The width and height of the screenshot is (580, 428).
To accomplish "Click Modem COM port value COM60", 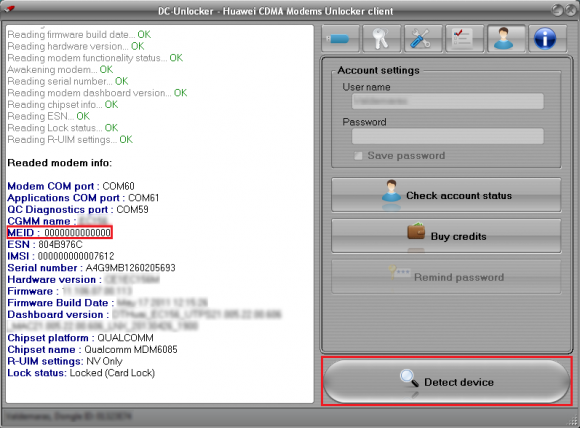I will (x=118, y=186).
